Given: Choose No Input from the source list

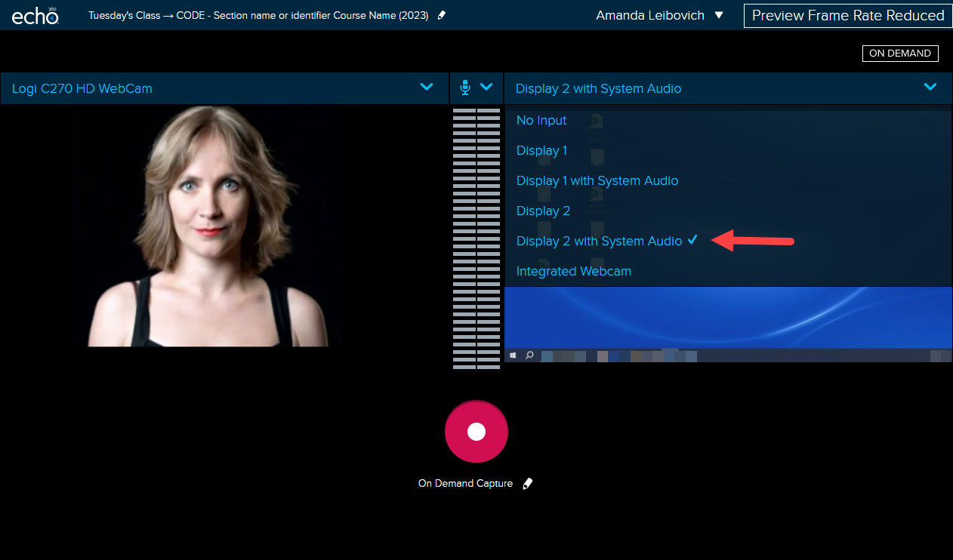Looking at the screenshot, I should coord(541,120).
